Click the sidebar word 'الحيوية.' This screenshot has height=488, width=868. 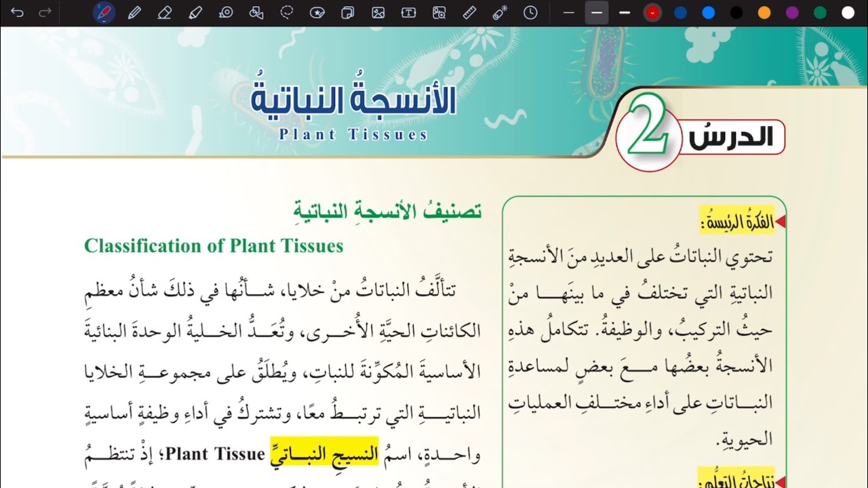(x=744, y=440)
